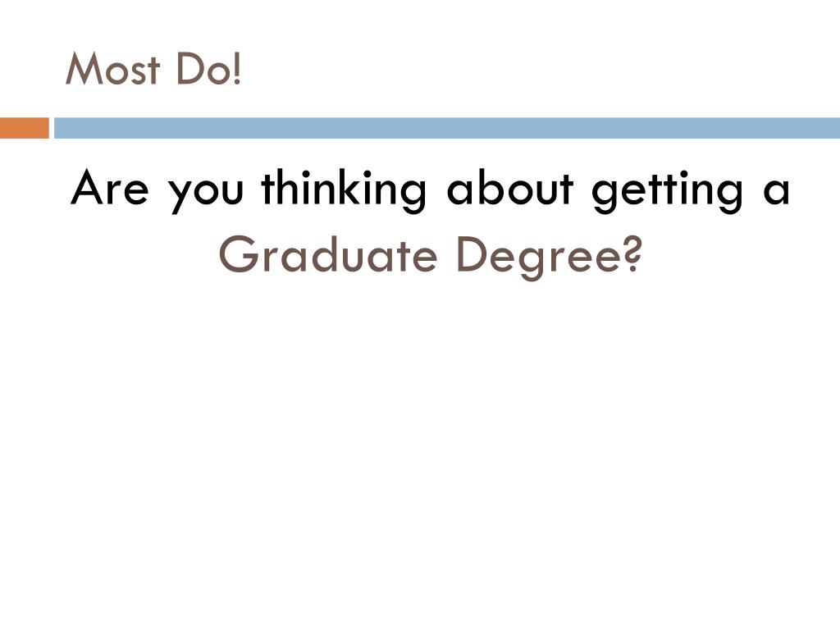Click the word "getting"
The width and height of the screenshot is (840, 630).
click(x=668, y=191)
